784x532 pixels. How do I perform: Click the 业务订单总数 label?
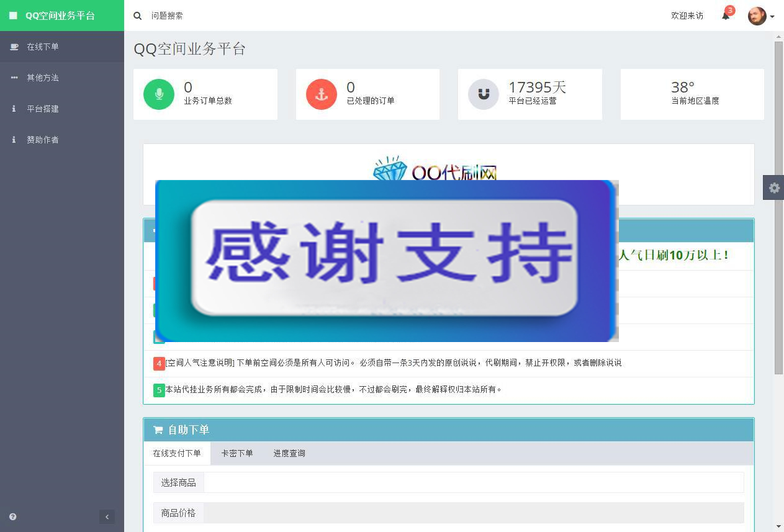[208, 101]
